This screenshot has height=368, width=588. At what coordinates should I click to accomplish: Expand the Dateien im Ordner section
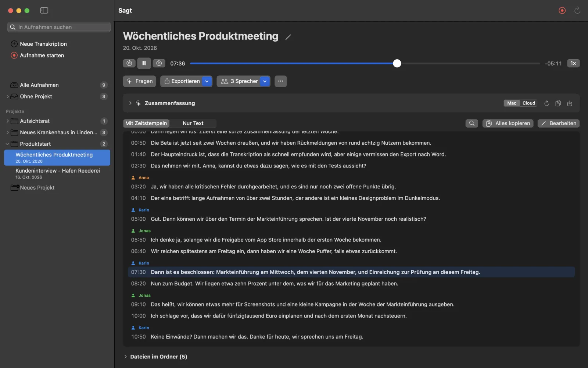click(125, 357)
